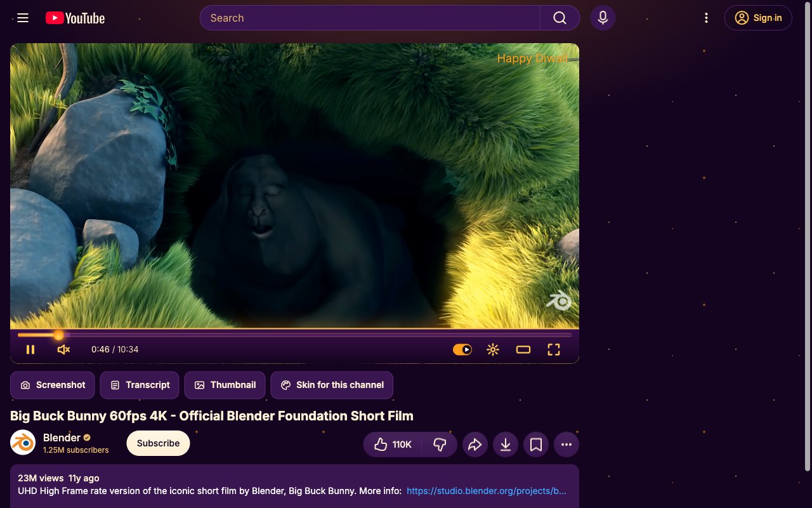Screen dimensions: 812x508
Task: Toggle the autoplay switch
Action: [x=462, y=349]
